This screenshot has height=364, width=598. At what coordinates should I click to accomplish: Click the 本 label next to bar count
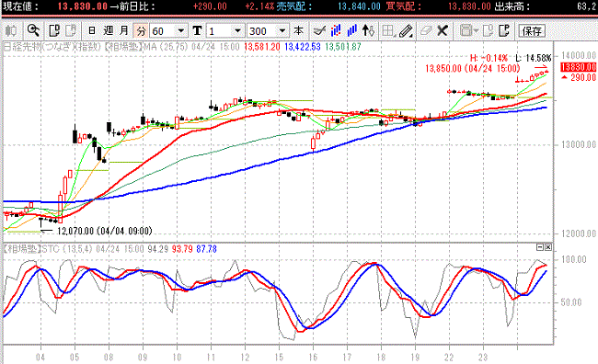(x=299, y=30)
